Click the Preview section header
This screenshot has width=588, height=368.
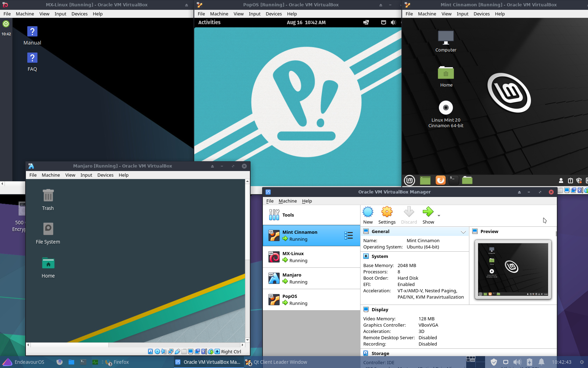pyautogui.click(x=489, y=231)
